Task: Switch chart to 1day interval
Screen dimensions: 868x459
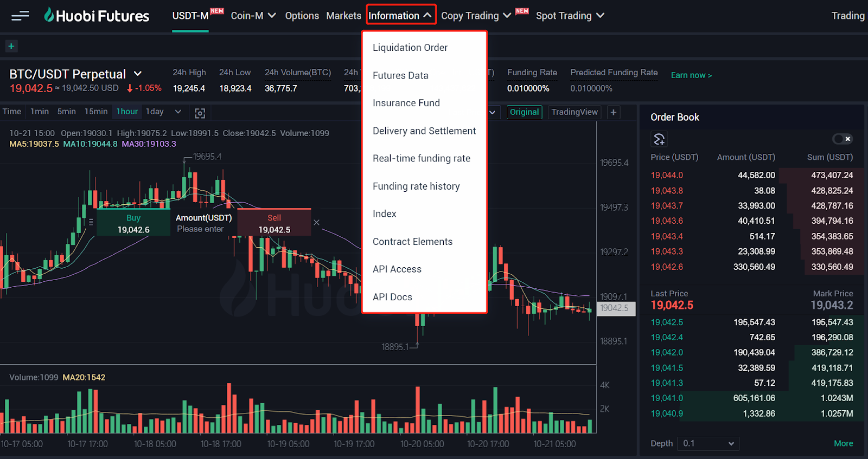Action: click(155, 112)
